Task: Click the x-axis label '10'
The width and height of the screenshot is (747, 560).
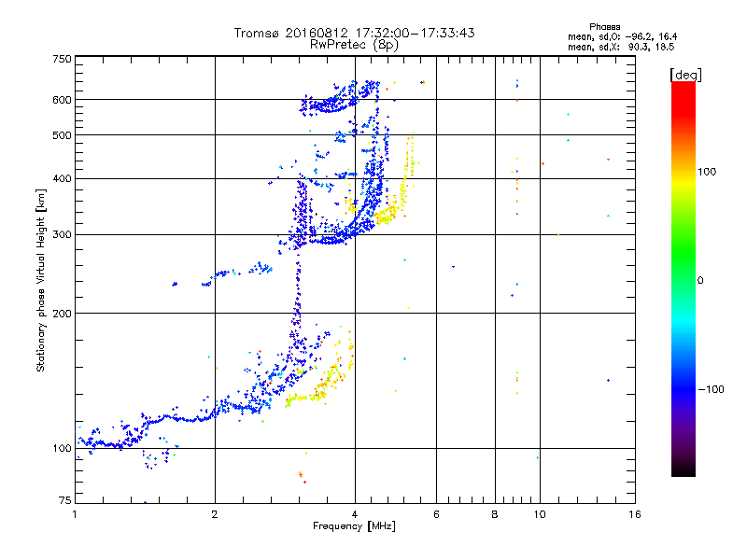Action: coord(540,514)
